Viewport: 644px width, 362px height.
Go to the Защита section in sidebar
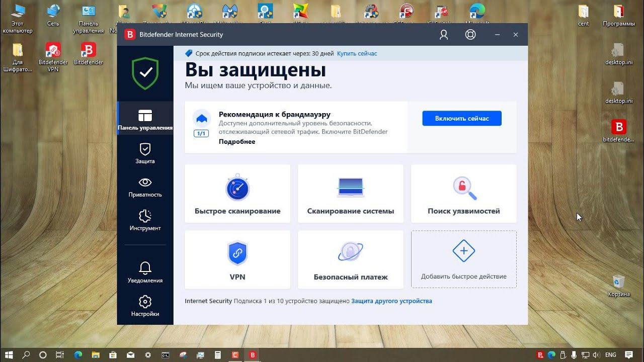tap(145, 153)
